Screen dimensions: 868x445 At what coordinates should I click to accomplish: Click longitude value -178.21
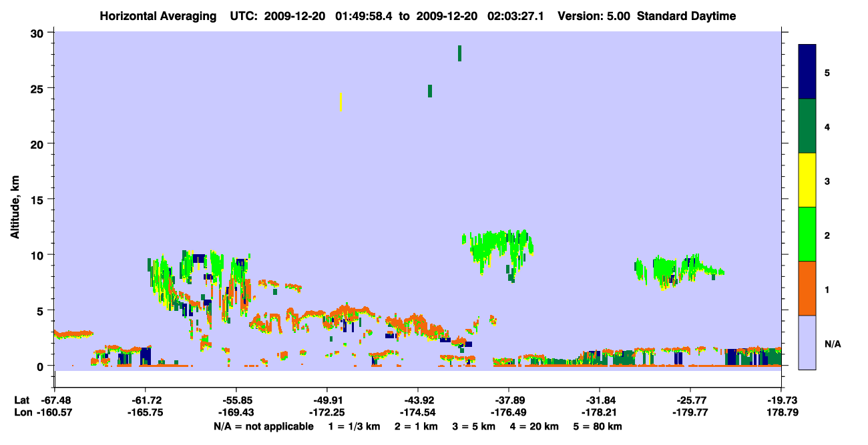tap(600, 412)
